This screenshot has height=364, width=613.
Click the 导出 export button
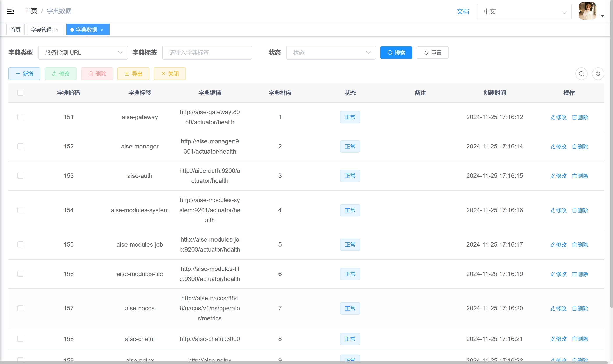pyautogui.click(x=133, y=74)
